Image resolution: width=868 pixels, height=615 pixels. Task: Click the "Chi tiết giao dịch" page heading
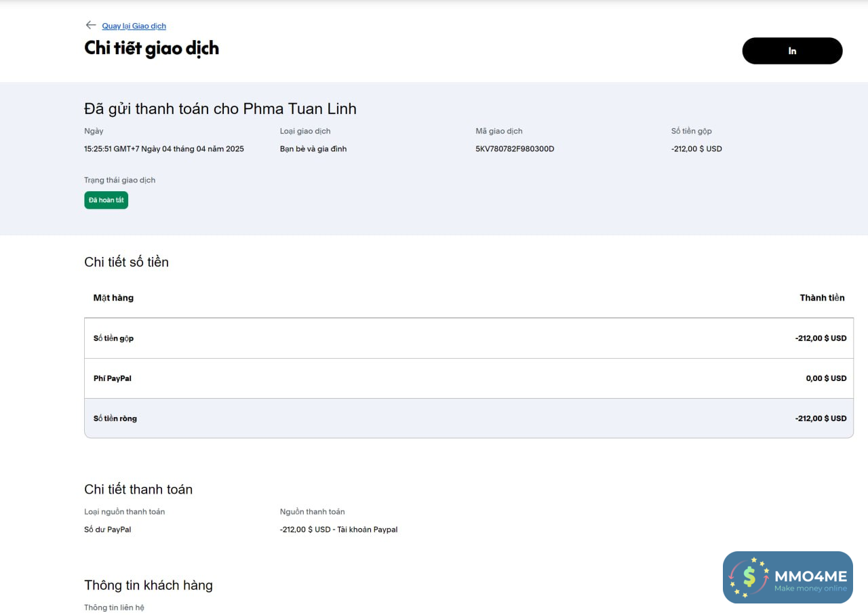point(151,48)
